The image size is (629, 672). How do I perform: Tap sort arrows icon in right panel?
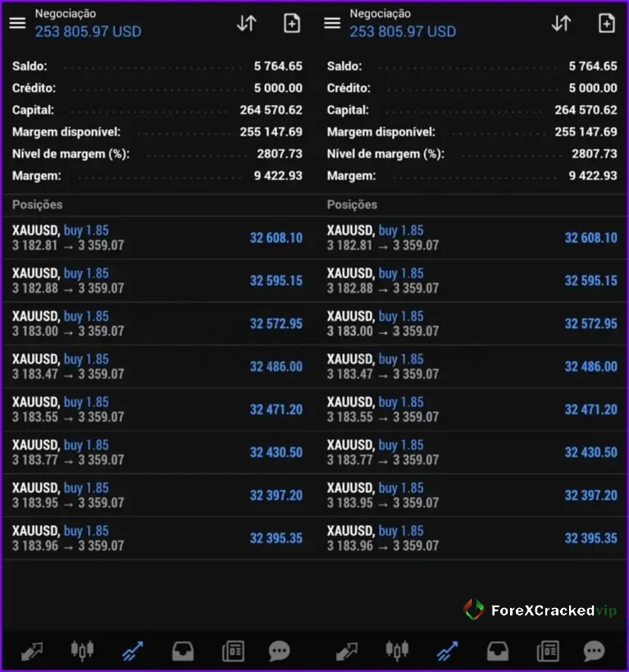click(x=561, y=23)
